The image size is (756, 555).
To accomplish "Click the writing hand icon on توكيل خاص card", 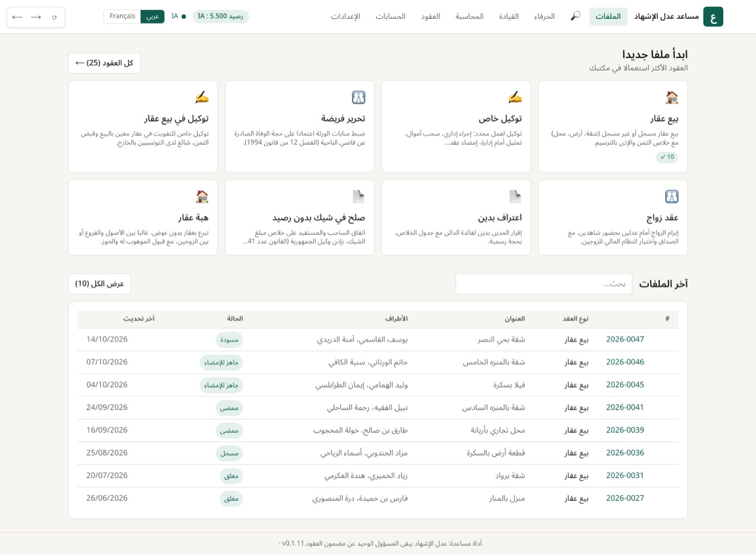I will point(515,97).
